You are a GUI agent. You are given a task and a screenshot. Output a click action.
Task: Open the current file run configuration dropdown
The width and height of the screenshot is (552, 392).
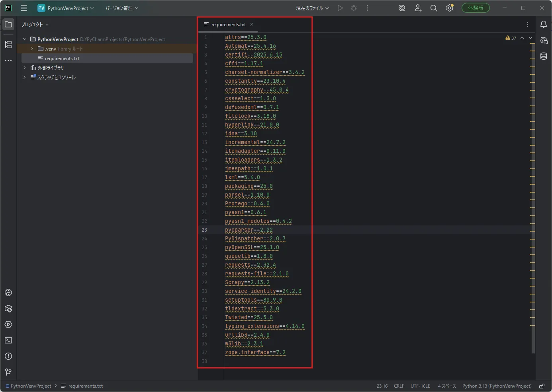pos(312,8)
